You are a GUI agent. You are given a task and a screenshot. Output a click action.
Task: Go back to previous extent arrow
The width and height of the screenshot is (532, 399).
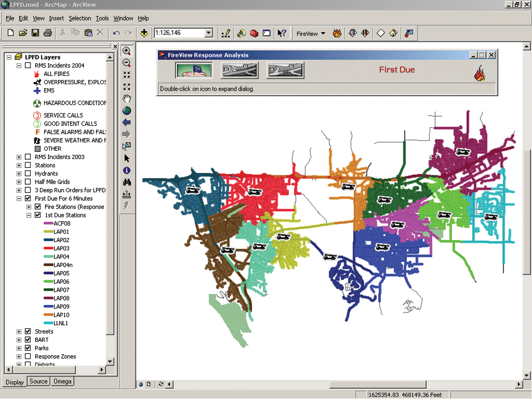(126, 122)
